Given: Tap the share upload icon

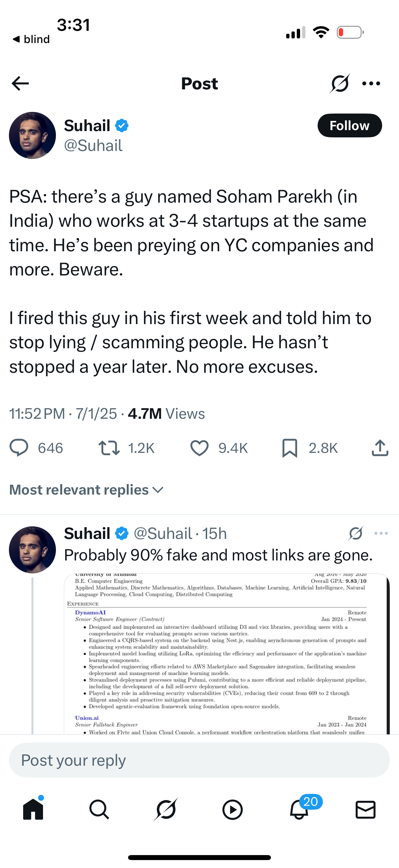Looking at the screenshot, I should [x=380, y=448].
